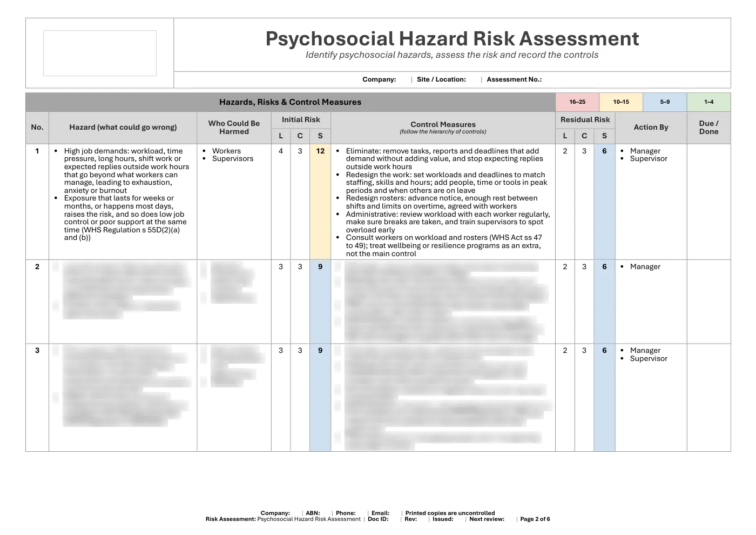This screenshot has height=535, width=756.
Task: Click the 'Hazards, Risks & Control Measures' section heading
Action: 290,102
